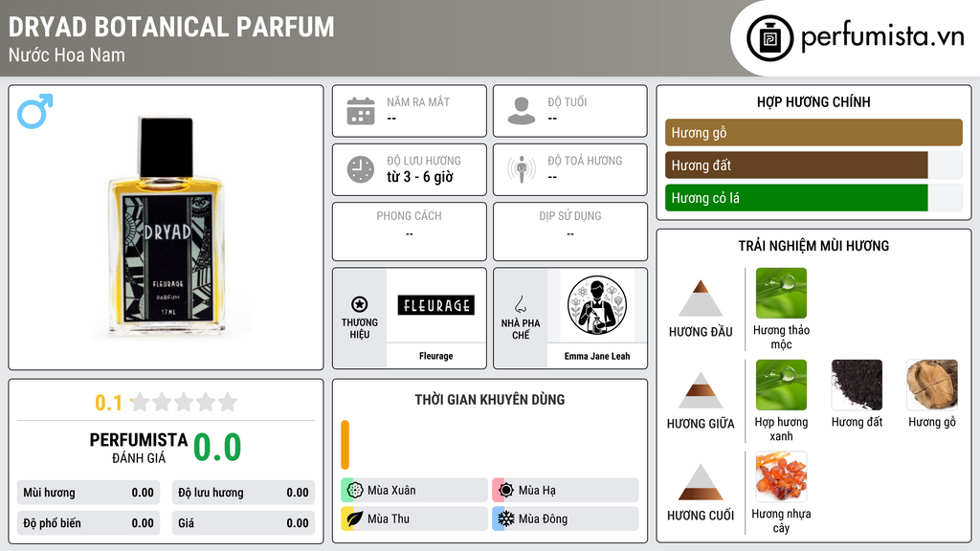Click the Mùa Thu leaf icon
This screenshot has width=980, height=551.
coord(355,518)
